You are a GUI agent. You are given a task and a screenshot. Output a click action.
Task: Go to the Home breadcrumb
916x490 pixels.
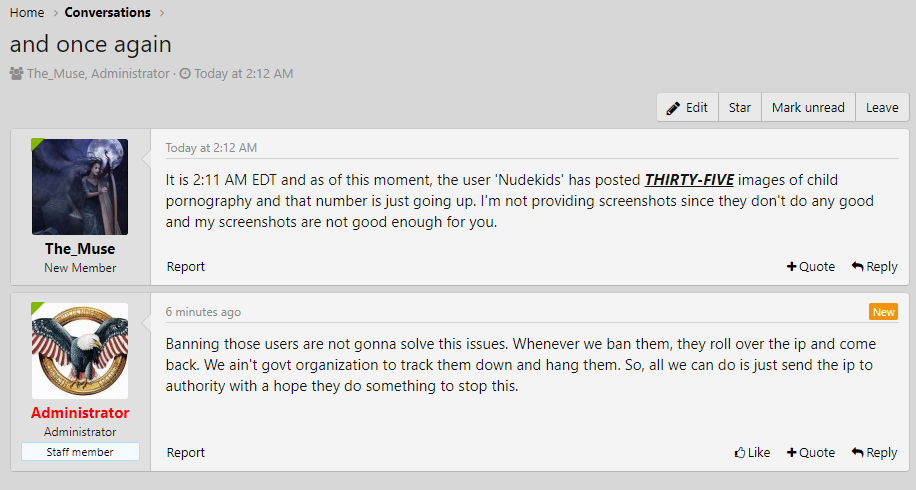27,13
